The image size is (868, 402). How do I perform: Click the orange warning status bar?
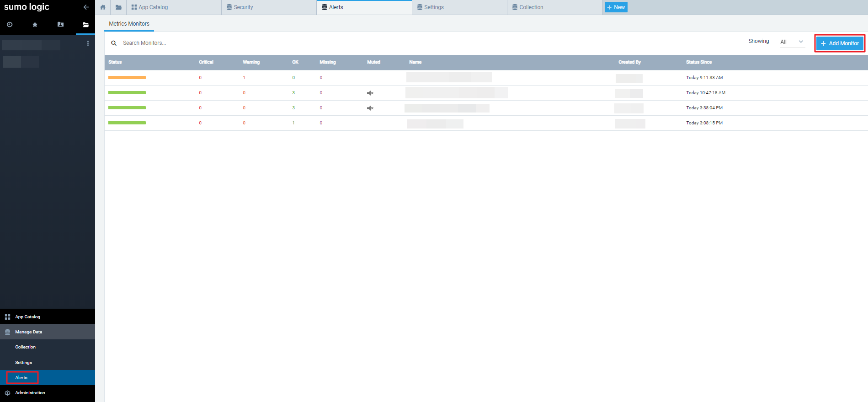tap(127, 78)
